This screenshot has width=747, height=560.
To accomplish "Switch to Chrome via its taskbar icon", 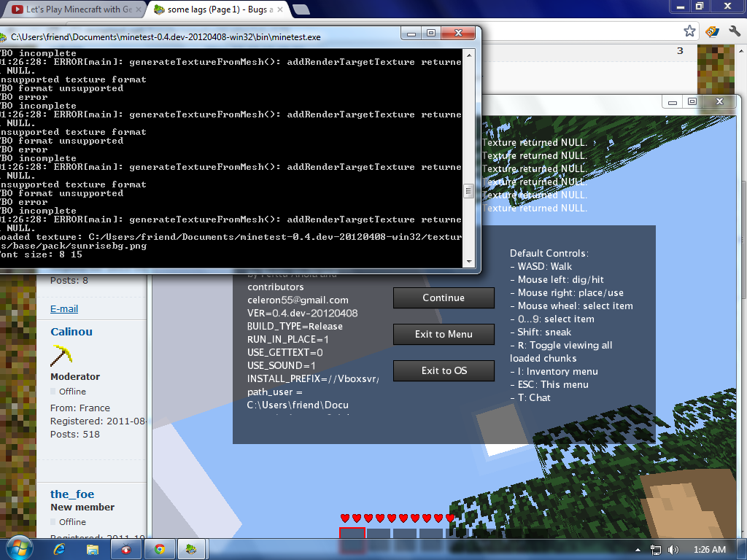I will coord(159,550).
